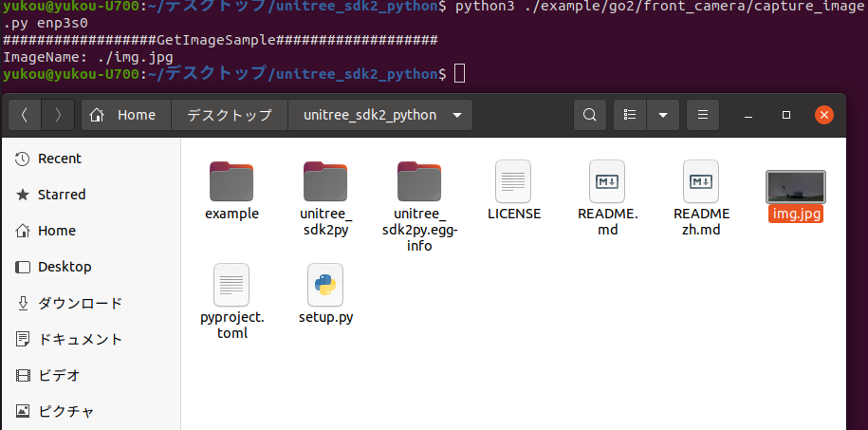The image size is (868, 430).
Task: Maximize the file manager window
Action: 786,115
